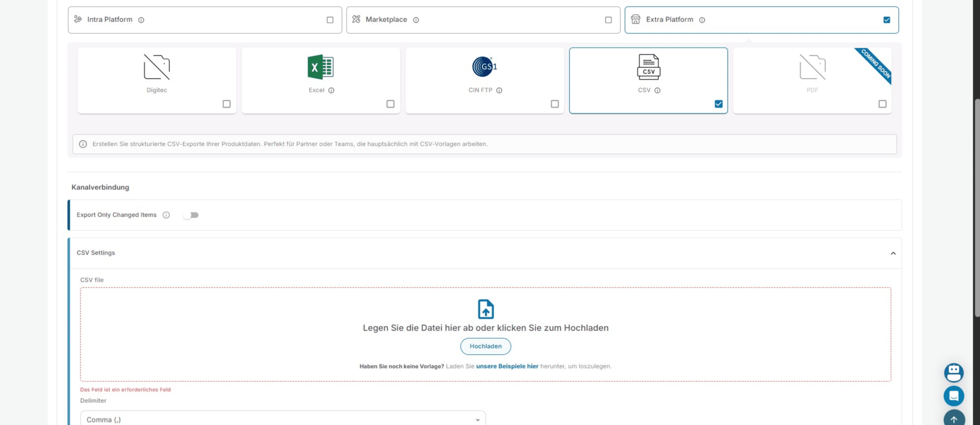Toggle Export Only Changed Items switch
This screenshot has height=425, width=980.
[x=191, y=215]
